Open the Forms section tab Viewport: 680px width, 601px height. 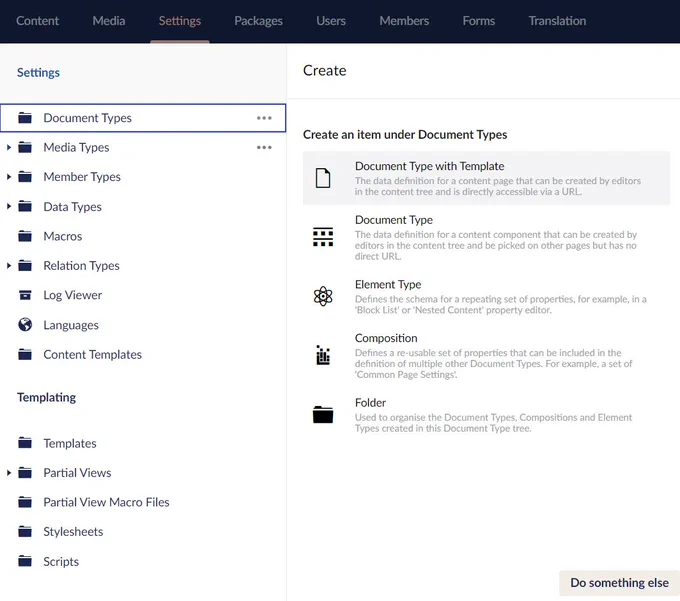click(x=479, y=21)
